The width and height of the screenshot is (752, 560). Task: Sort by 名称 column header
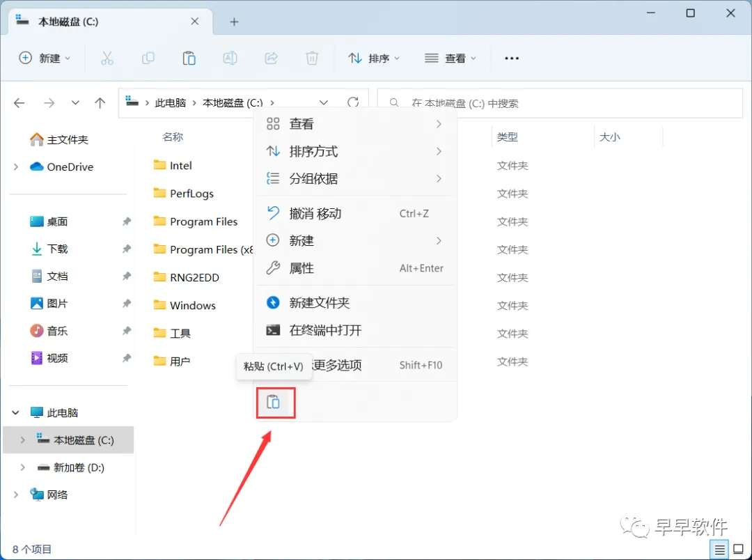pos(173,137)
